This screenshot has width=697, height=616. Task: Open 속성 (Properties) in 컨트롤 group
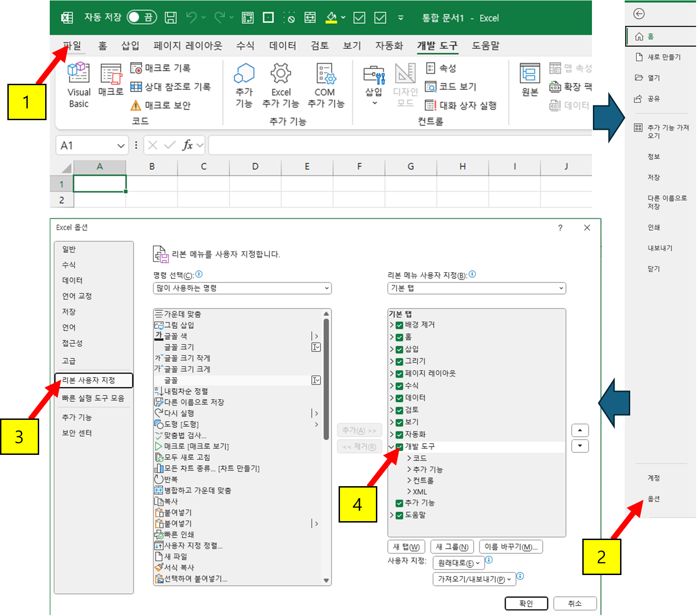point(441,68)
